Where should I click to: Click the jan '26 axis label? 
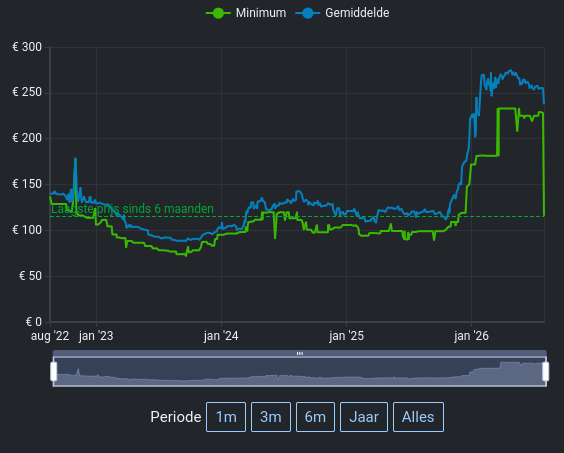pyautogui.click(x=472, y=336)
